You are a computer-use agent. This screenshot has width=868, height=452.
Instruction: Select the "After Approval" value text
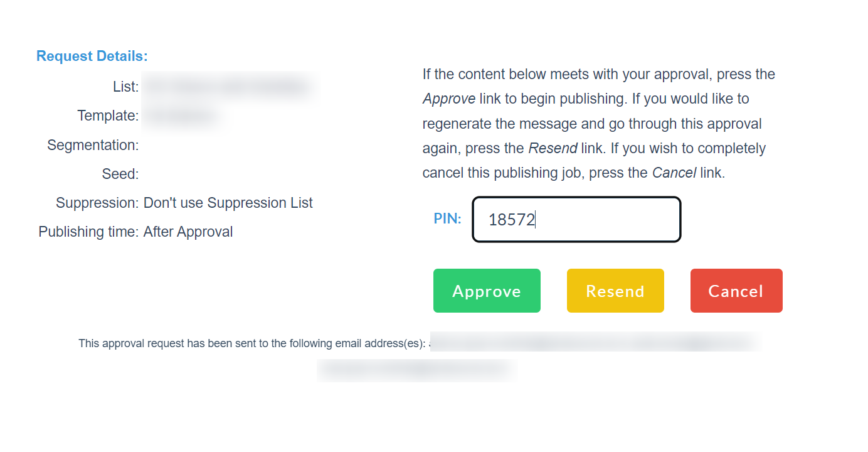coord(188,232)
